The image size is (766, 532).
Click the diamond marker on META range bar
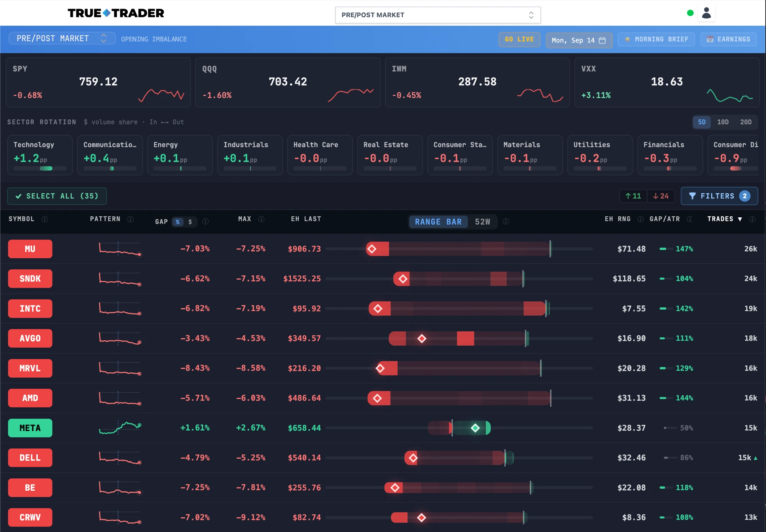pyautogui.click(x=475, y=428)
